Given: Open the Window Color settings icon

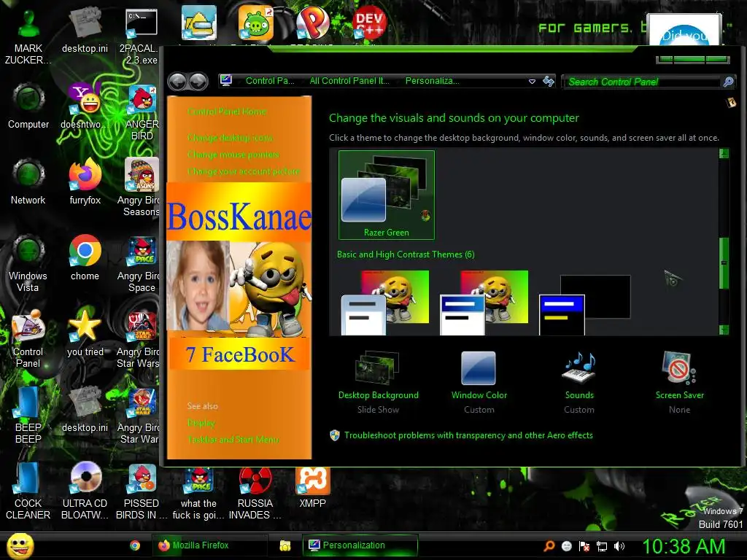Looking at the screenshot, I should (479, 367).
